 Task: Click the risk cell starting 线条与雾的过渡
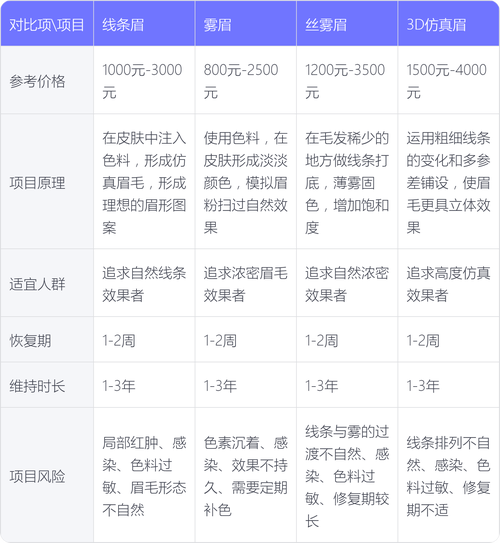pyautogui.click(x=347, y=475)
